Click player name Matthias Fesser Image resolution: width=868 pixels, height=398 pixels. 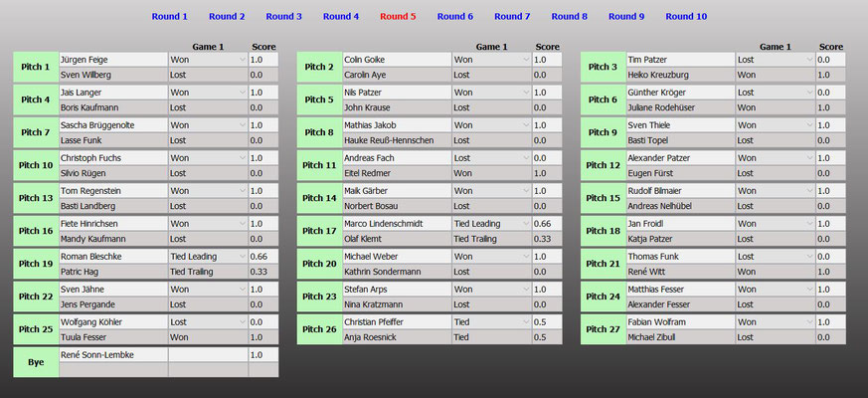[655, 290]
